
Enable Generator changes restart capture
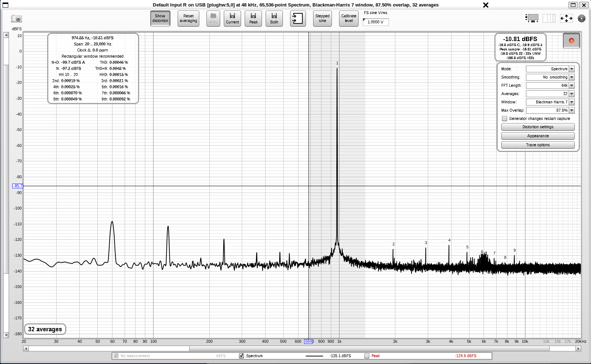505,118
